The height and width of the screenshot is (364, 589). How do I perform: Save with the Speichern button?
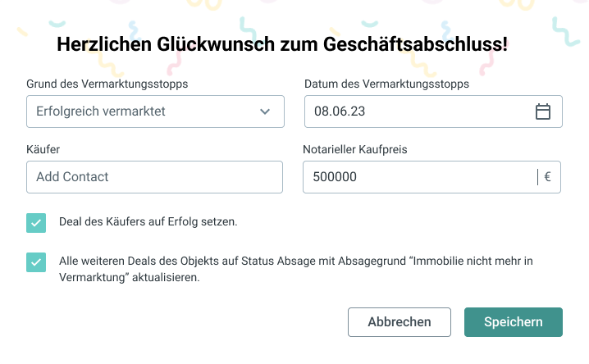[x=514, y=322]
